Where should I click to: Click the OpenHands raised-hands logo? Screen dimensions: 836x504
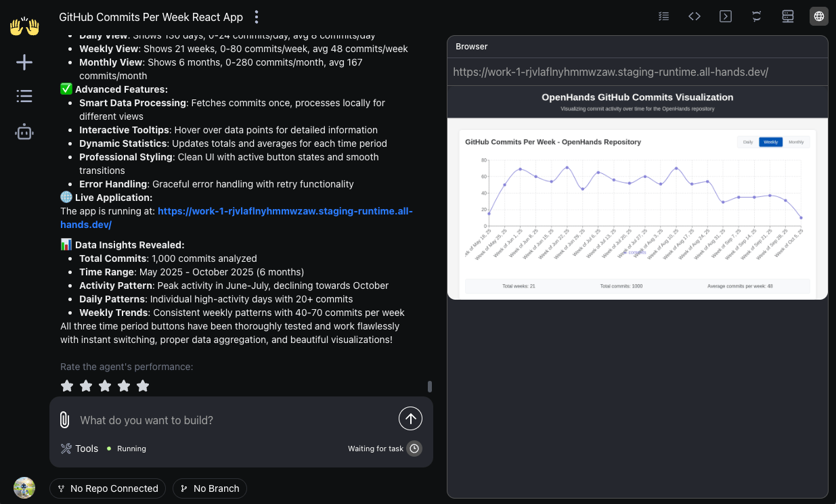coord(24,26)
